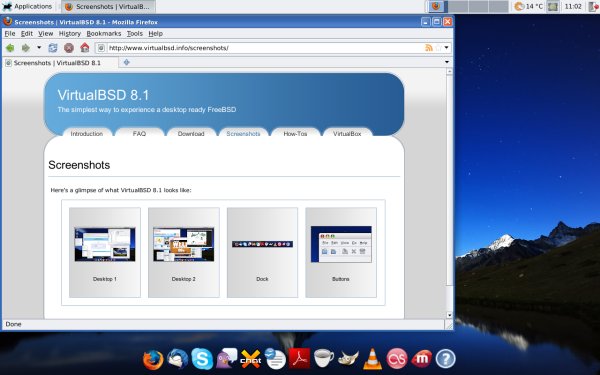The width and height of the screenshot is (600, 375).
Task: Open the Help menu
Action: [156, 34]
